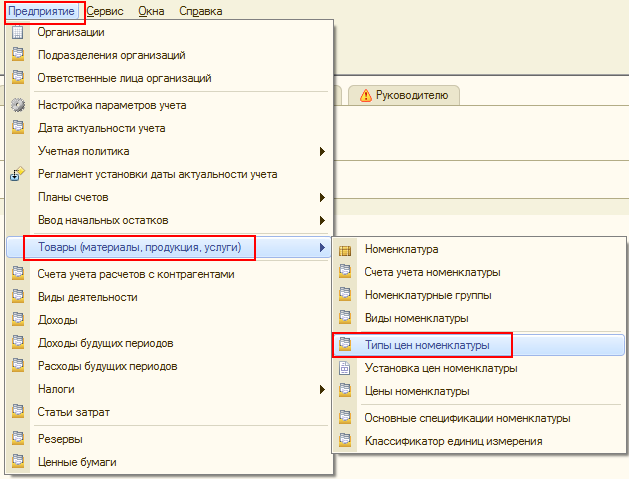Open Классификатор единиц измерения

tap(454, 441)
